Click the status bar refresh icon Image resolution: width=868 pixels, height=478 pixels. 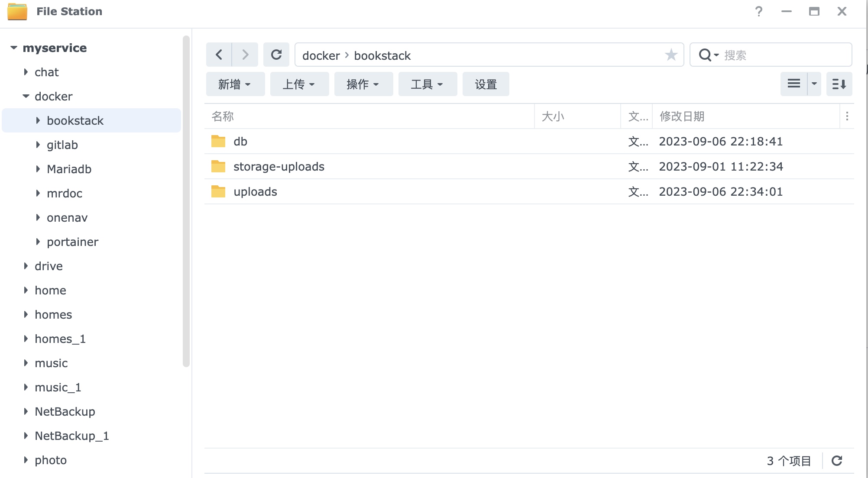tap(837, 461)
